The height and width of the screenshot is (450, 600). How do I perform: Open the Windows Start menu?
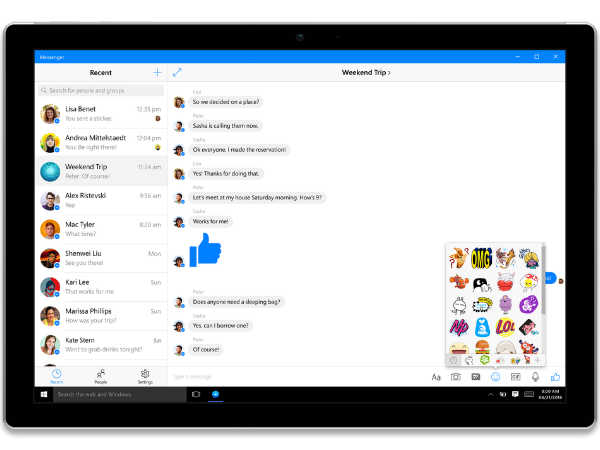pos(44,394)
